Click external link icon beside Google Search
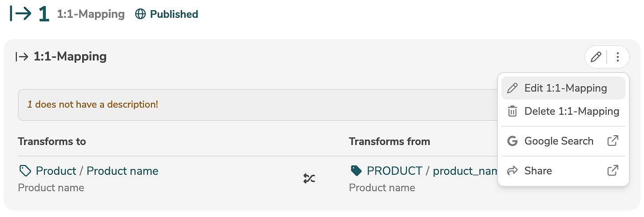 (x=613, y=141)
